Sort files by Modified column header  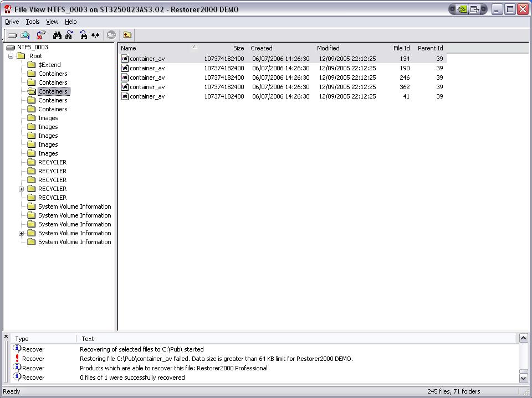pyautogui.click(x=346, y=48)
